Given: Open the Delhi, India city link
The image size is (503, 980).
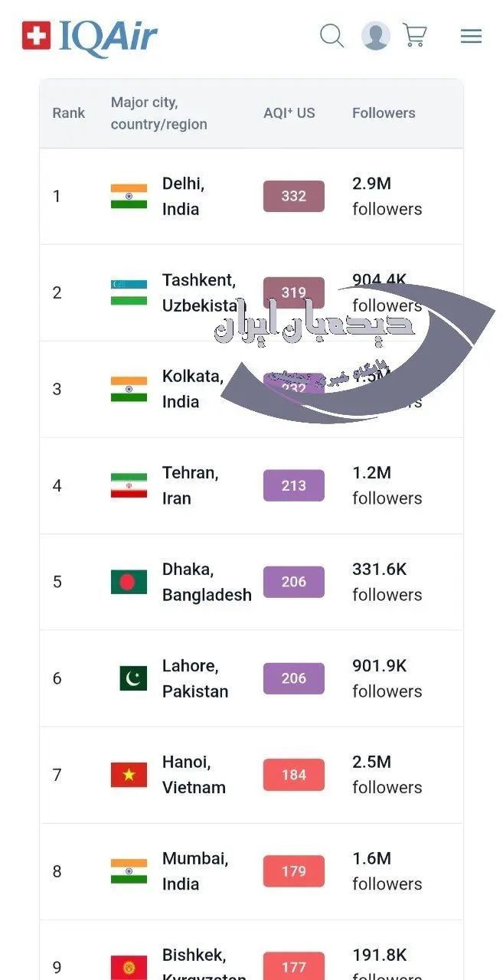Looking at the screenshot, I should coord(183,196).
